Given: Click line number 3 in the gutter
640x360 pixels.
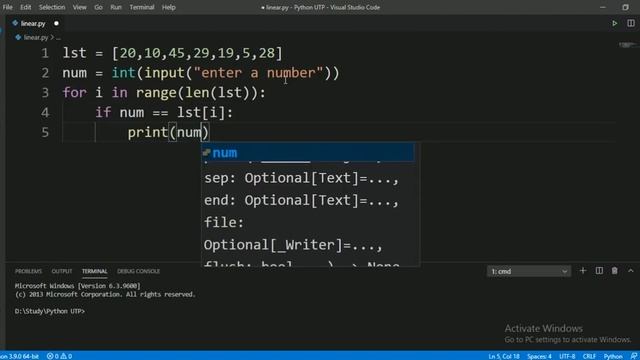Looking at the screenshot, I should (45, 93).
